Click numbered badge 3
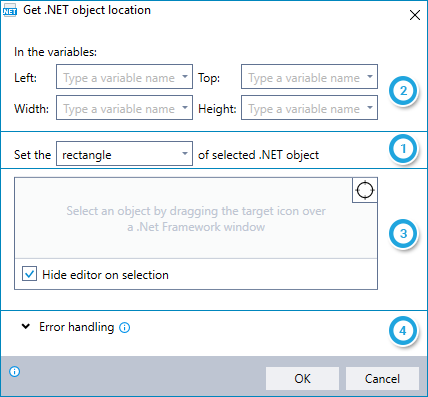This screenshot has height=397, width=428. tap(403, 234)
